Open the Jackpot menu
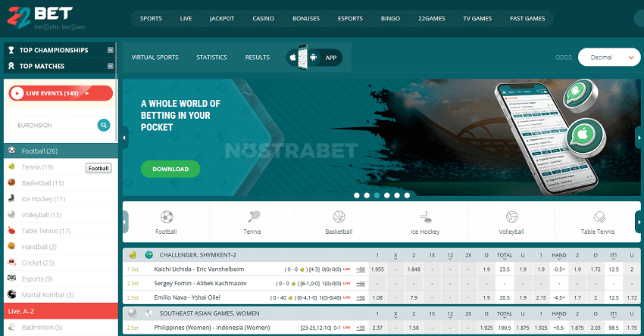 [x=222, y=18]
